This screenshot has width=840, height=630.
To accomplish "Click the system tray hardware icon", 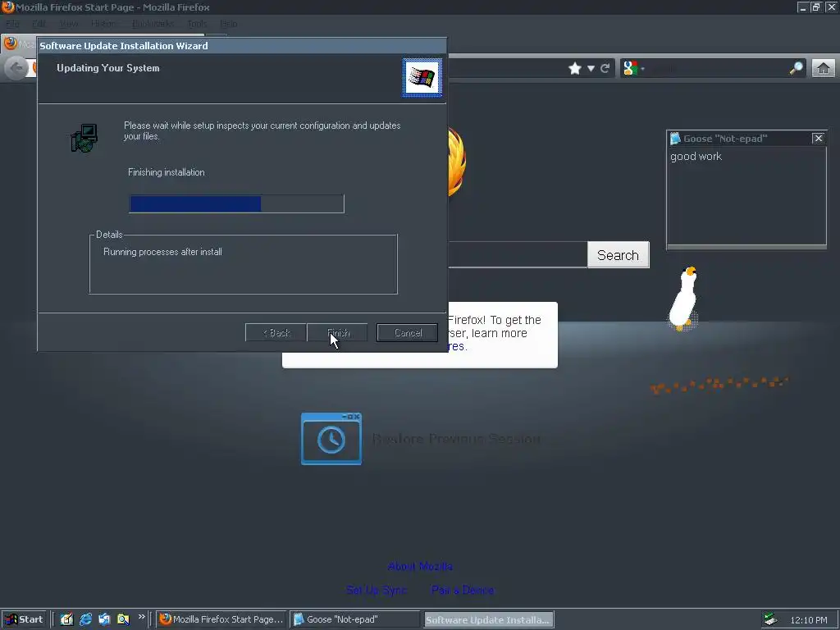I will (770, 619).
